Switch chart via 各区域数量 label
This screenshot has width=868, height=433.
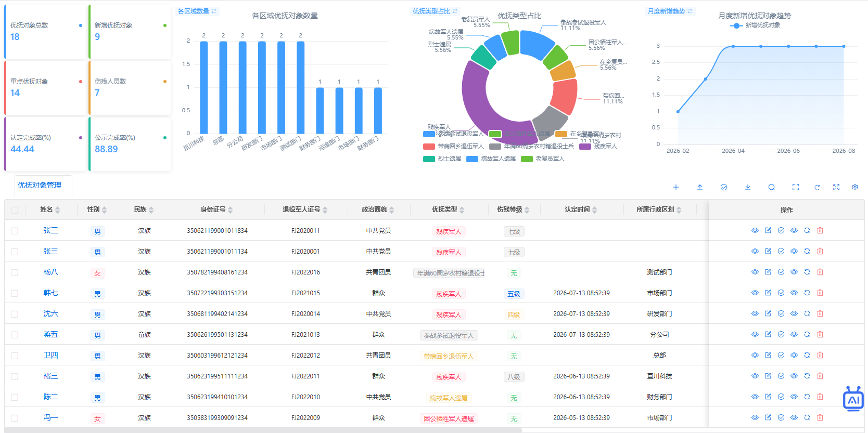(x=197, y=11)
